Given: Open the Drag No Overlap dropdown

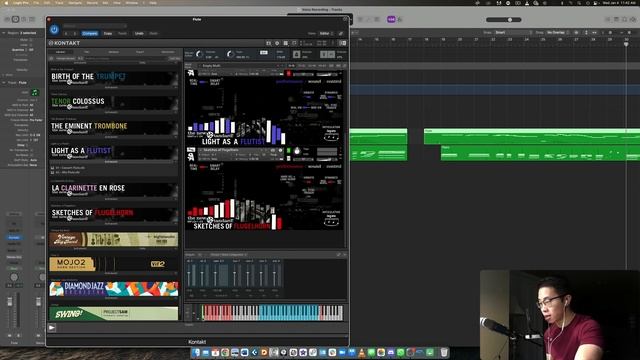Looking at the screenshot, I should pos(558,33).
